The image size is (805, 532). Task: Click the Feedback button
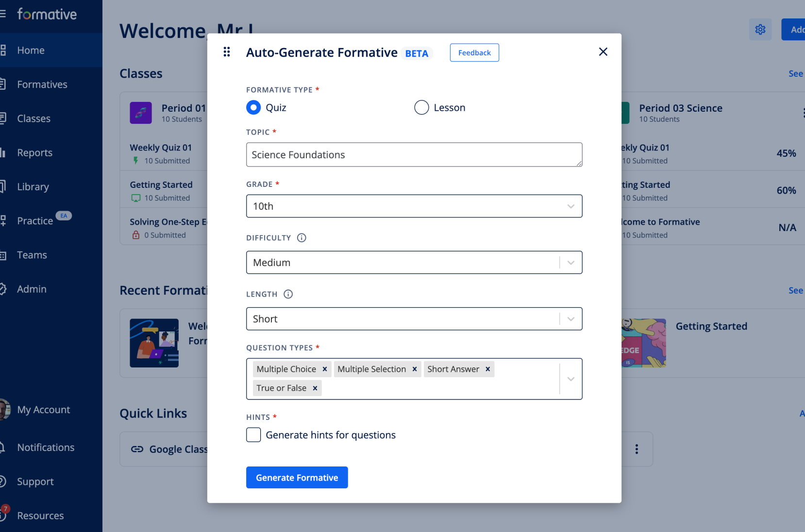(474, 52)
